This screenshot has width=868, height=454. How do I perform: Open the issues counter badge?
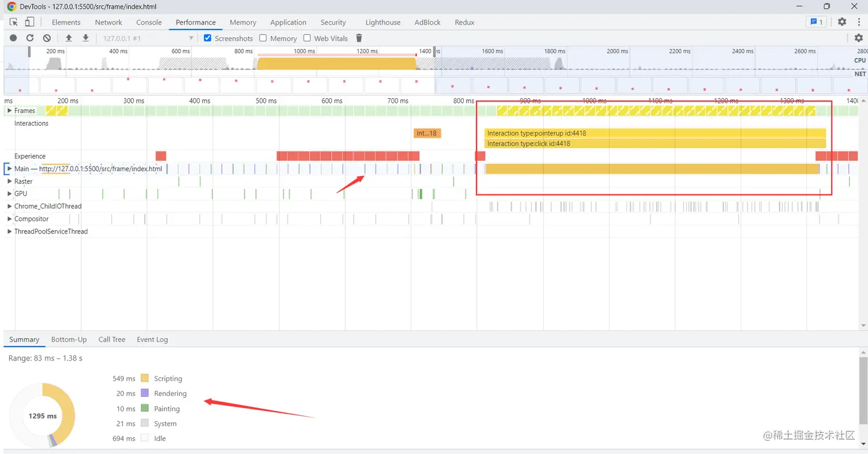click(x=816, y=22)
